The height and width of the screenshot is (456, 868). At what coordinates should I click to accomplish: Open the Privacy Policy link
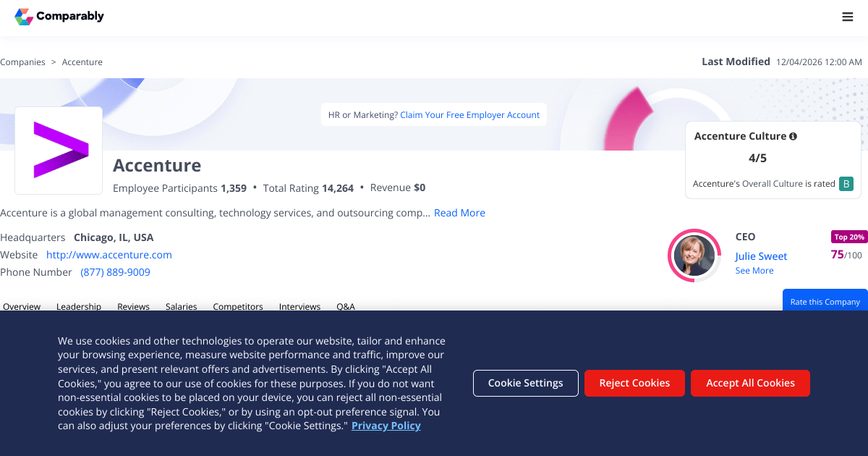coord(386,426)
